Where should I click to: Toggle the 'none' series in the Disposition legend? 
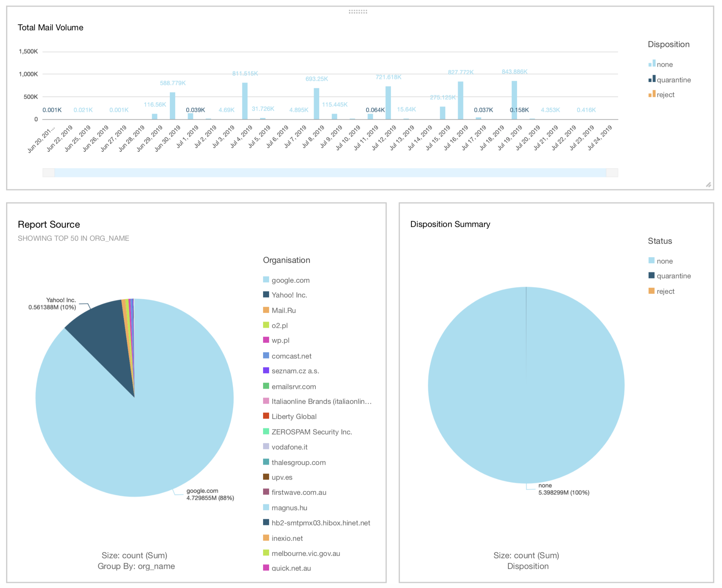[x=664, y=64]
